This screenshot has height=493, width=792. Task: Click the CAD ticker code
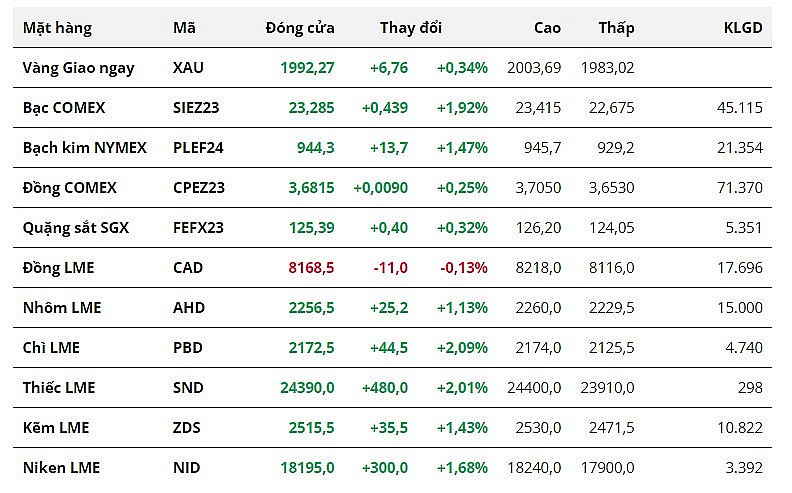[188, 268]
